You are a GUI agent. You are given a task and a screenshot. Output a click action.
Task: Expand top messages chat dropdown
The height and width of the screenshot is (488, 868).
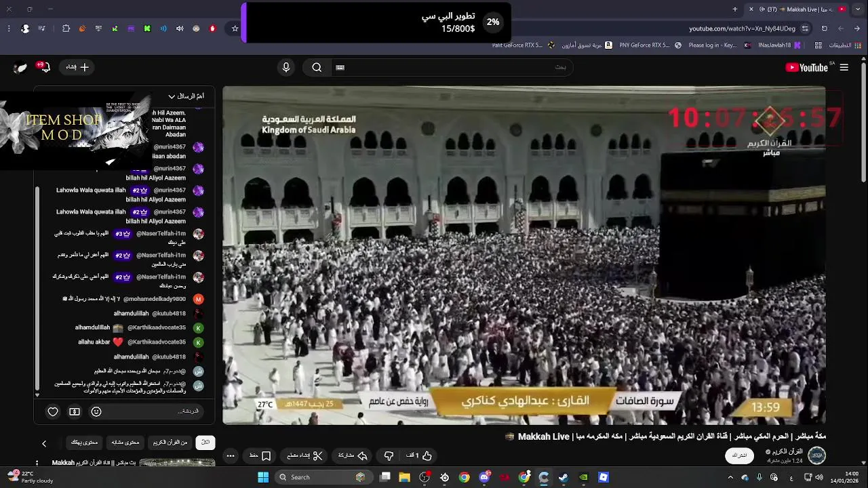186,96
